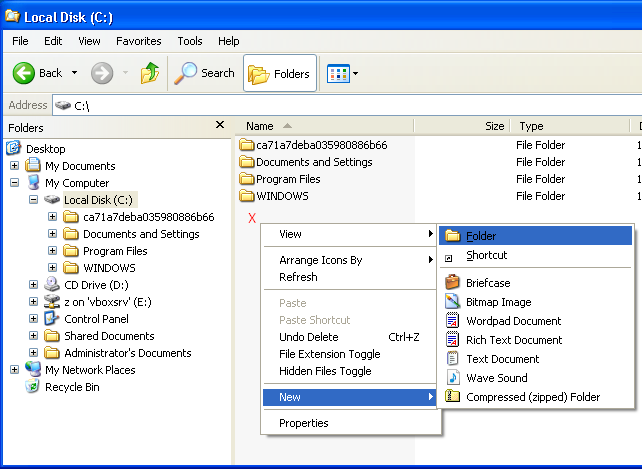Expand Documents and Settings tree node
Viewport: 642px width, 469px height.
pyautogui.click(x=52, y=233)
